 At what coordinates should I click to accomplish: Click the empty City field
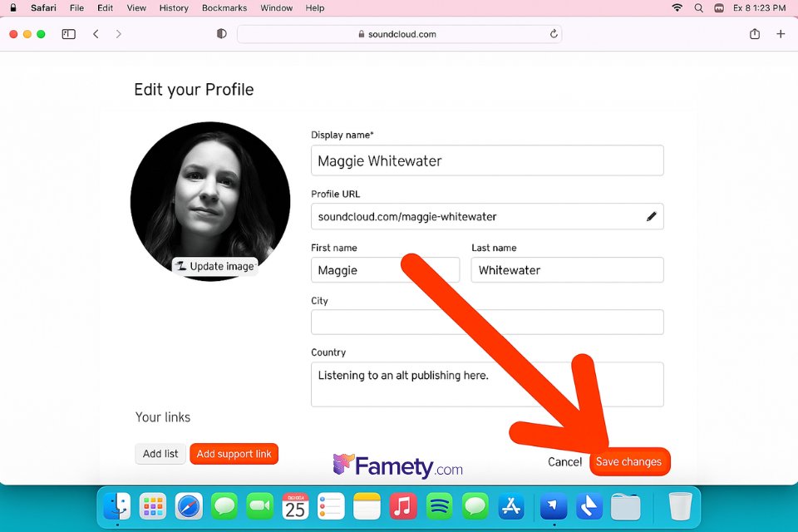coord(487,323)
